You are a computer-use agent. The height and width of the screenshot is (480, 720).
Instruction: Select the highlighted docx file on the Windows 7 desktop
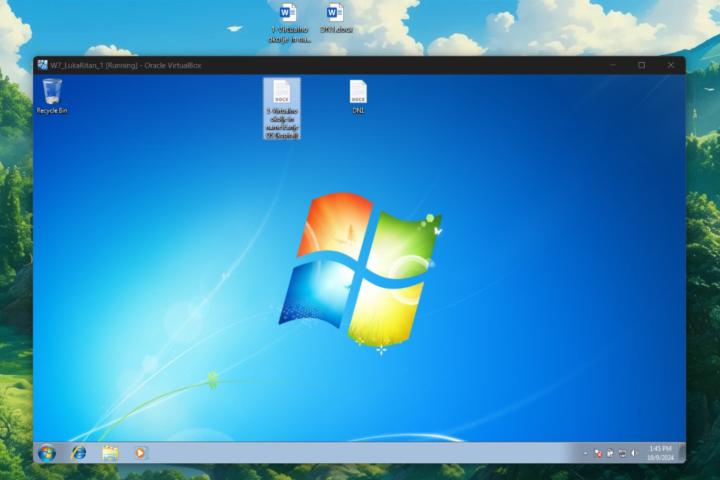(x=281, y=108)
